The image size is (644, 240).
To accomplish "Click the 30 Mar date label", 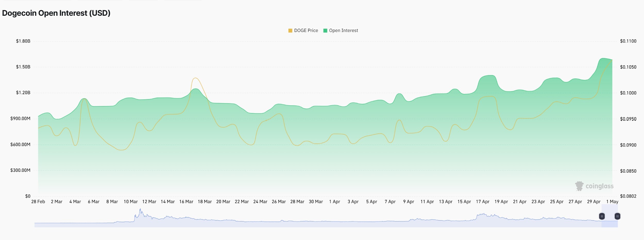I will pos(316,202).
